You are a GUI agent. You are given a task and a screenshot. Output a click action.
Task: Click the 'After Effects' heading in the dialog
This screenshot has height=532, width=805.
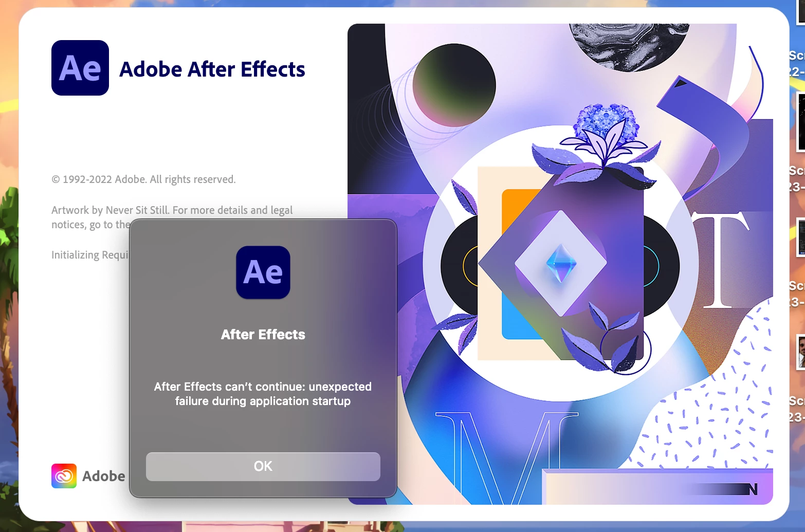263,335
